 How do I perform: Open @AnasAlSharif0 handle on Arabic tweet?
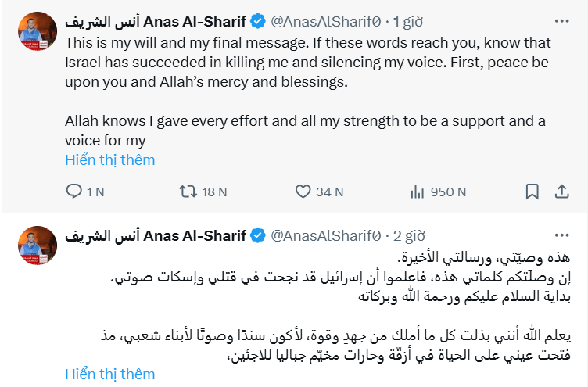325,235
